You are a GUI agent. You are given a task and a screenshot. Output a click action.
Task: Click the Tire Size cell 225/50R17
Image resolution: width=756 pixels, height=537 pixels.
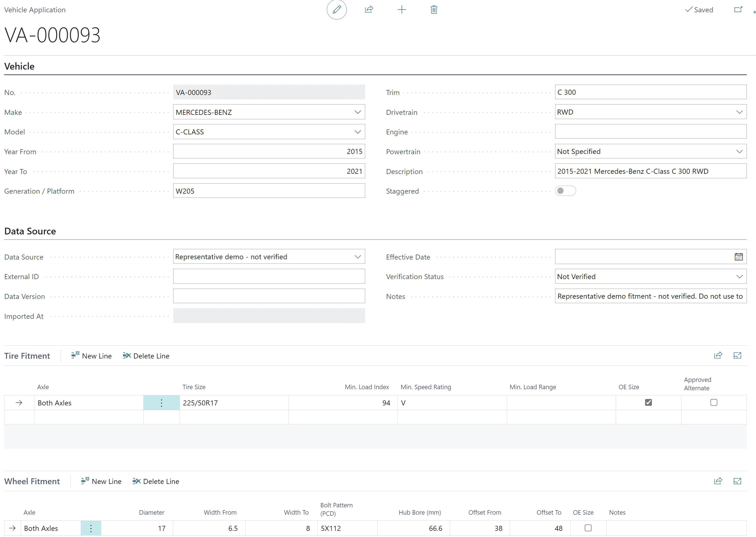pyautogui.click(x=234, y=403)
